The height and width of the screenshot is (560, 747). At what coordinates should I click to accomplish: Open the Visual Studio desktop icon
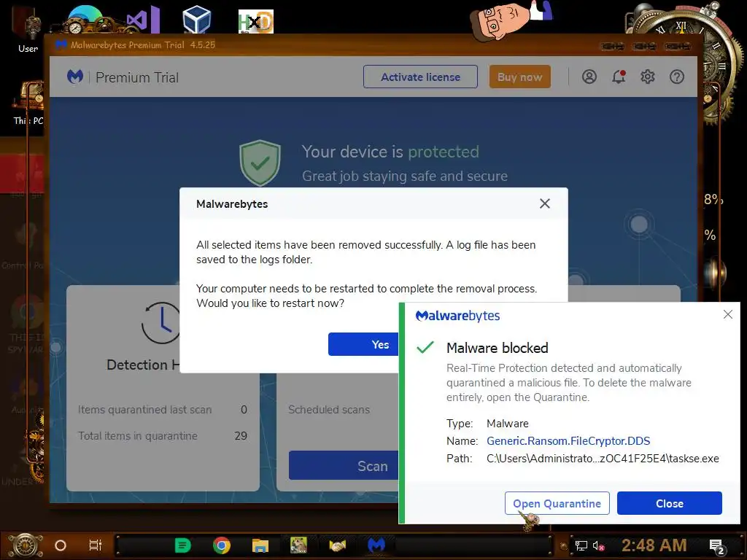(x=143, y=20)
